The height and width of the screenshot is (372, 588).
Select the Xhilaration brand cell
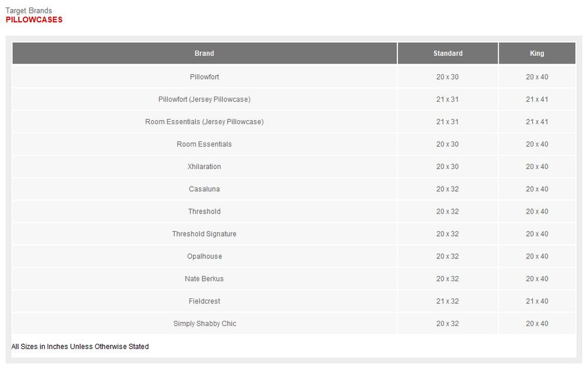point(204,167)
